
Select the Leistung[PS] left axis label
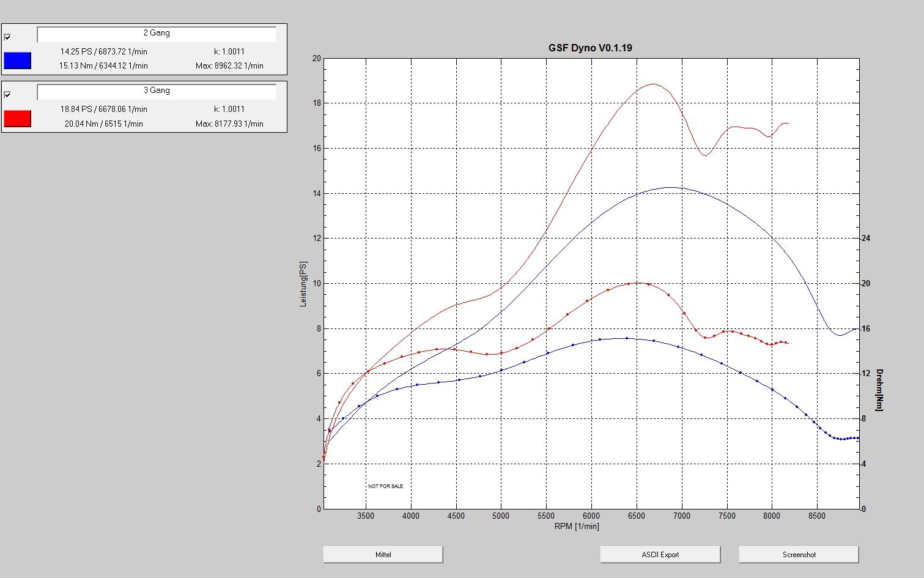[x=303, y=284]
